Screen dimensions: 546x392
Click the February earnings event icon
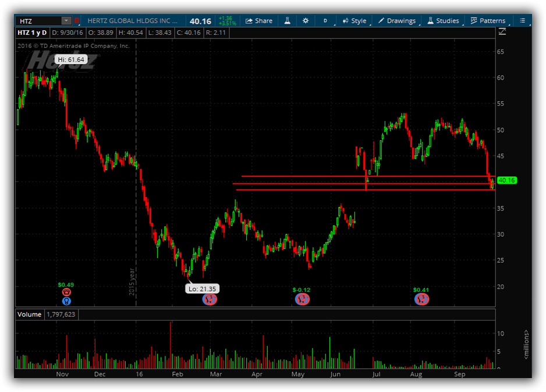pyautogui.click(x=210, y=299)
